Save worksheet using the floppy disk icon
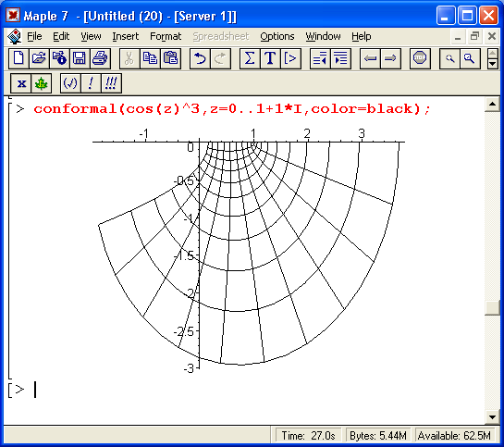Image resolution: width=504 pixels, height=447 pixels. click(x=80, y=58)
